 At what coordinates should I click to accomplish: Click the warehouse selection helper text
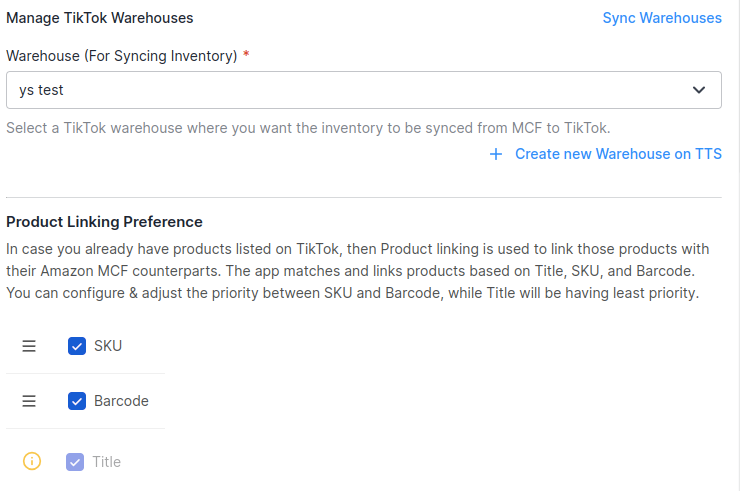(x=308, y=128)
